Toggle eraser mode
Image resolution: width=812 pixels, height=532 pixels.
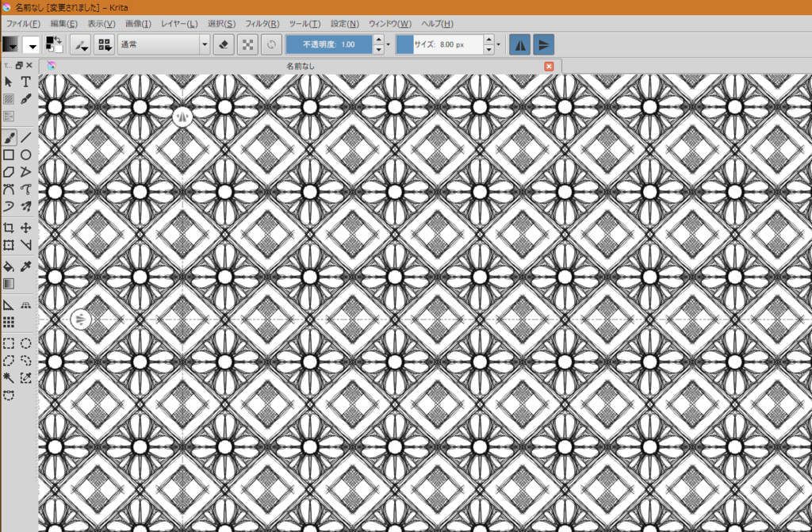pyautogui.click(x=224, y=44)
